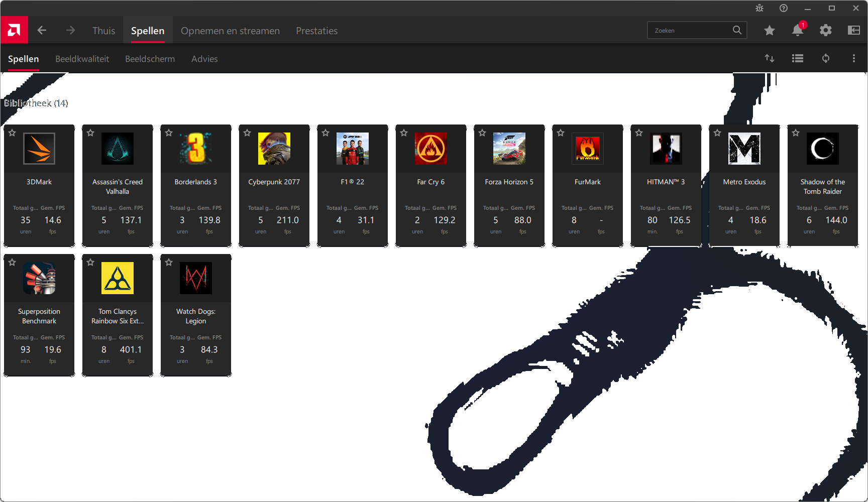Image resolution: width=868 pixels, height=502 pixels.
Task: Go back with the left arrow
Action: point(42,30)
